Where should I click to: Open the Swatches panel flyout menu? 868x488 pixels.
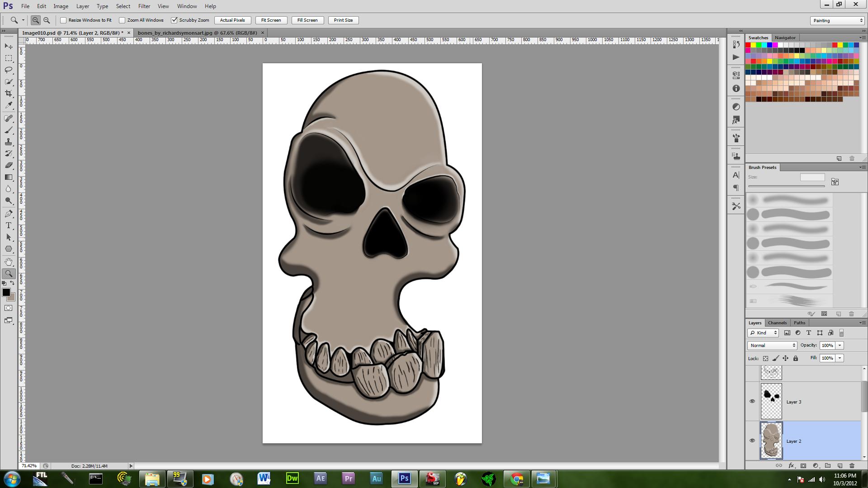click(862, 38)
